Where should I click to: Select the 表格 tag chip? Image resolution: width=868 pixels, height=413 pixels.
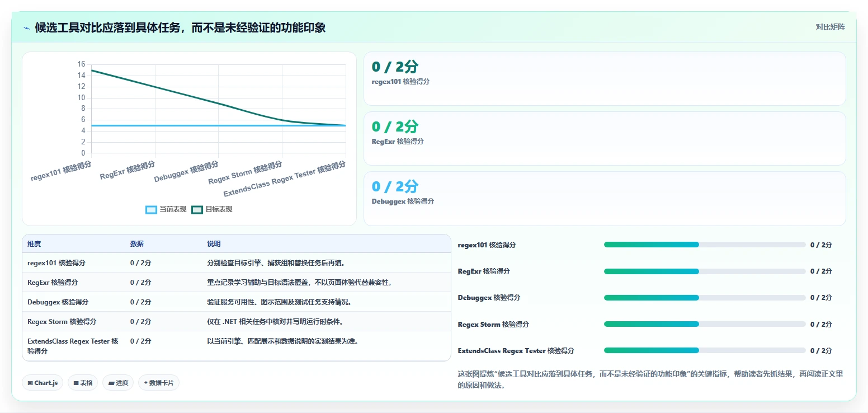(83, 383)
